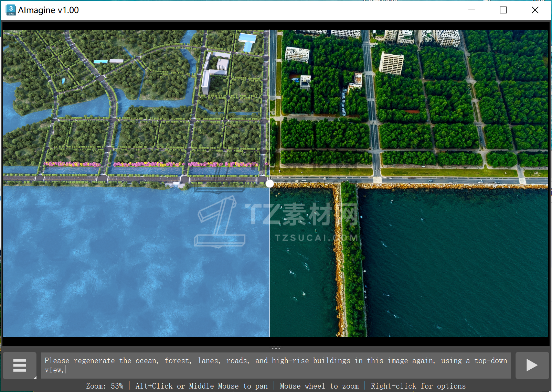Click the play arrow to generate image
Viewport: 552px width, 392px height.
tap(532, 365)
